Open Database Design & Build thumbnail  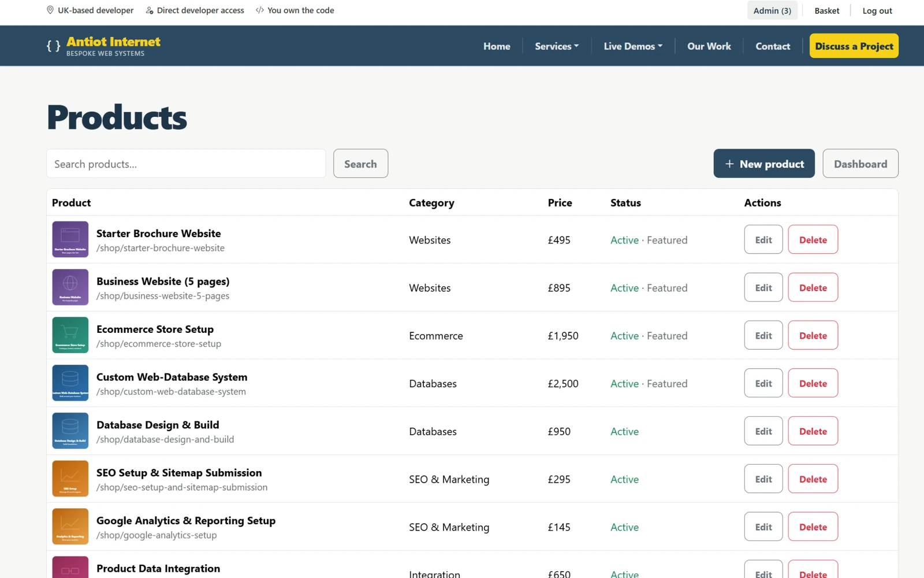(70, 431)
